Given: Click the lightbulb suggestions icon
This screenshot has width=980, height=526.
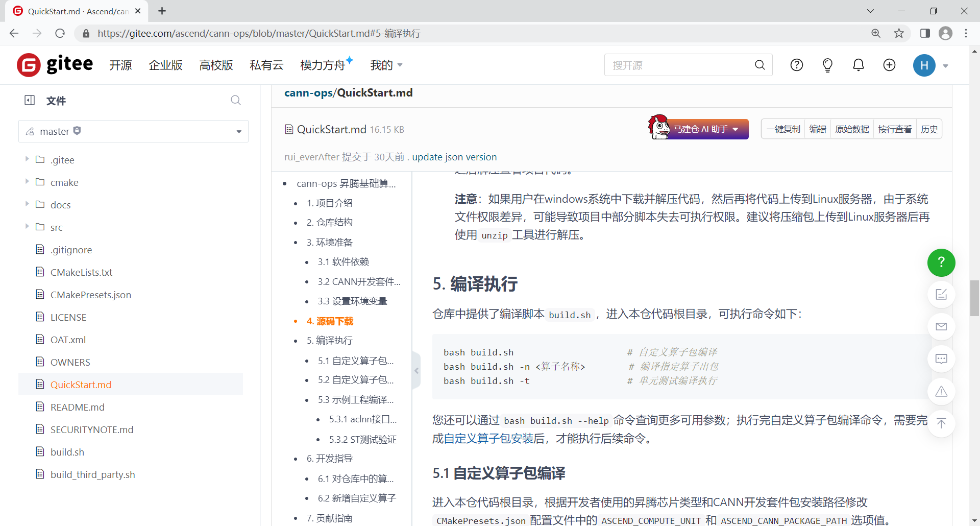Looking at the screenshot, I should (827, 65).
